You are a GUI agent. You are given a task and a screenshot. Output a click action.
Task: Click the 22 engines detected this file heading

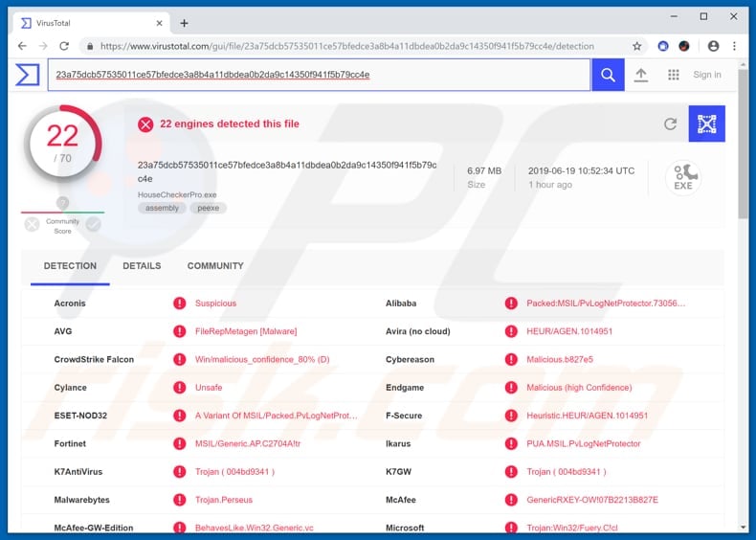pyautogui.click(x=230, y=124)
